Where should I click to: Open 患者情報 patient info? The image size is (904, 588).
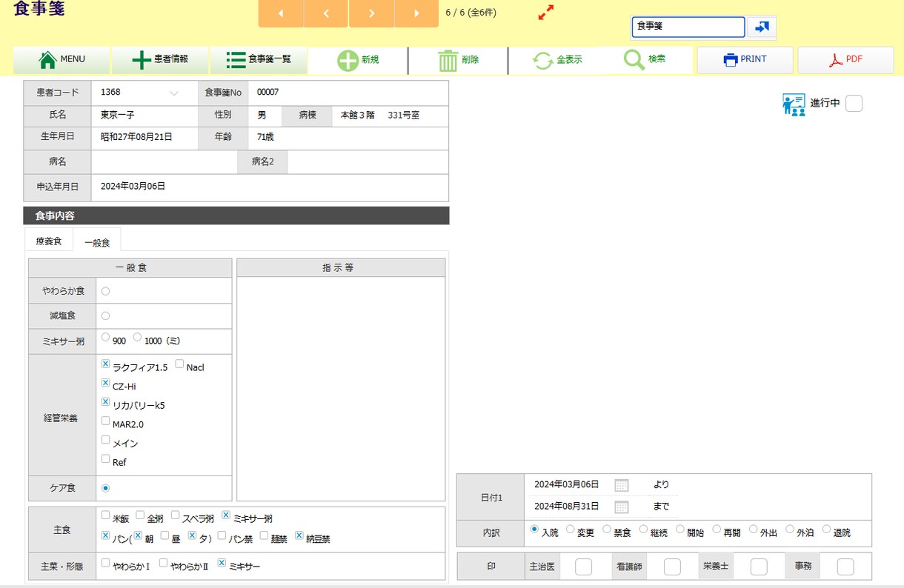[160, 60]
